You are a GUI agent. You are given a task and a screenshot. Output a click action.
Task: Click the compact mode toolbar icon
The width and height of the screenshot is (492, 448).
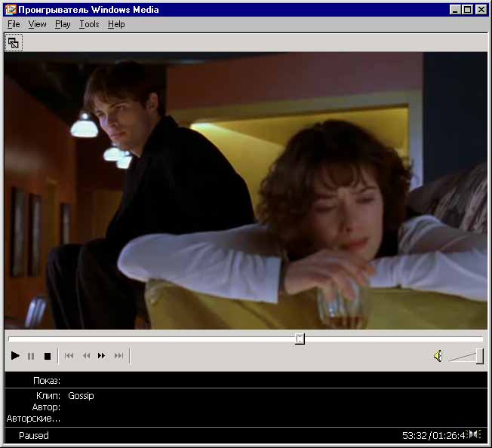pyautogui.click(x=14, y=43)
